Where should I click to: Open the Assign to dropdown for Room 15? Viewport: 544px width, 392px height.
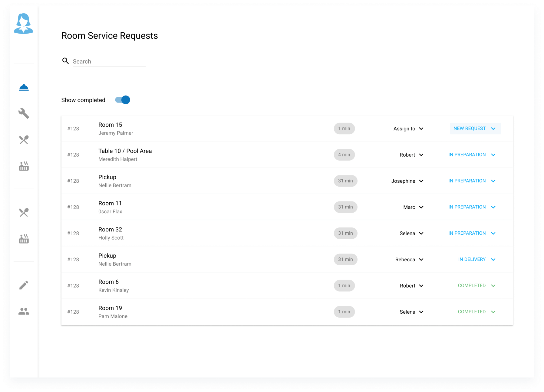pos(408,129)
